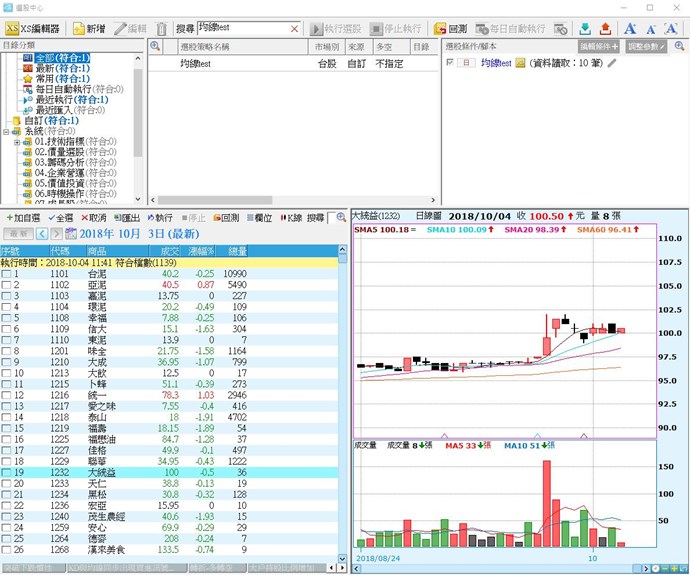Click the largest 'A' font size icon
This screenshot has width=690, height=575.
629,29
